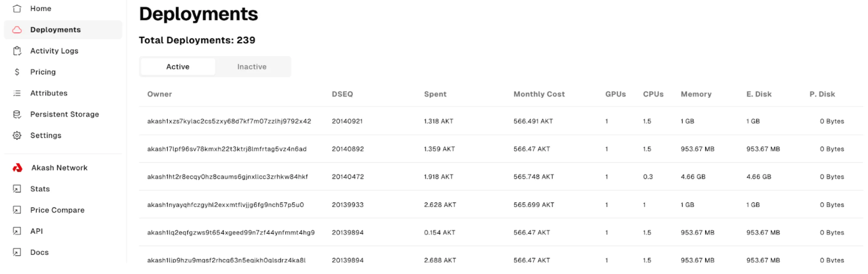Click the Price Compare external link icon
868x274 pixels.
tap(17, 210)
